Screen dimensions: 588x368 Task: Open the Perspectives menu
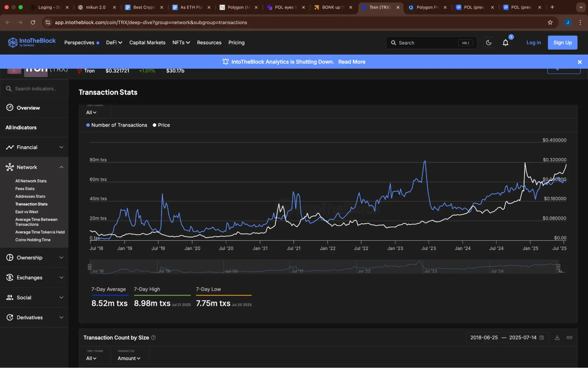click(x=82, y=43)
